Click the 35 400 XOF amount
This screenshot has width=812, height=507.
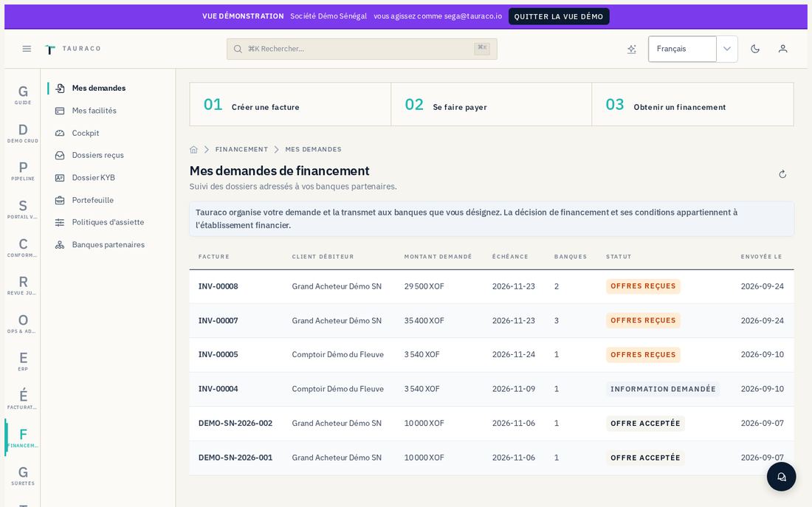pos(424,320)
